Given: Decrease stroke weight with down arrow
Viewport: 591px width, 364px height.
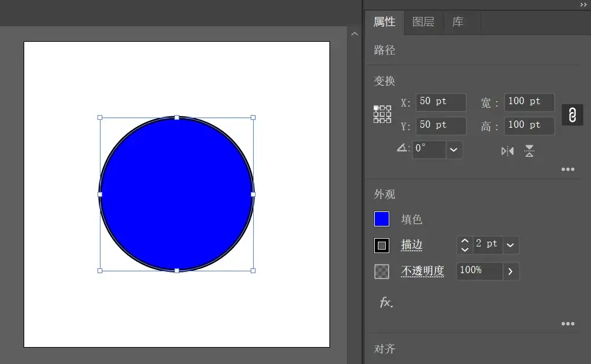Looking at the screenshot, I should (x=464, y=249).
